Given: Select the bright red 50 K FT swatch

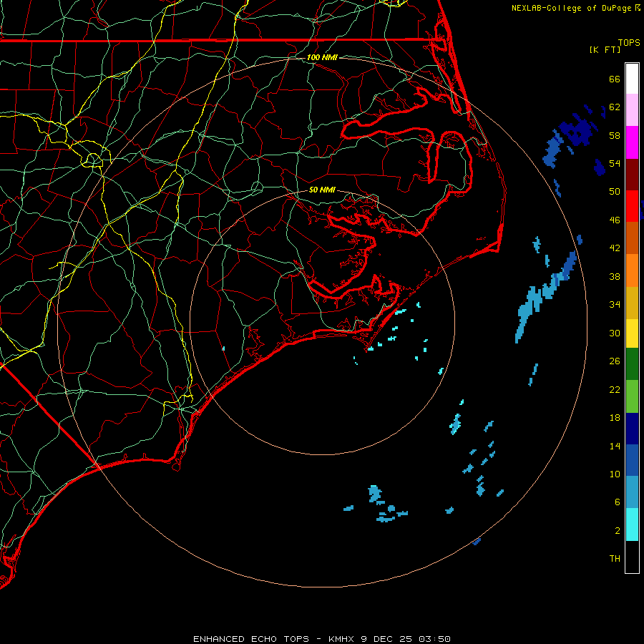Looking at the screenshot, I should pos(632,206).
